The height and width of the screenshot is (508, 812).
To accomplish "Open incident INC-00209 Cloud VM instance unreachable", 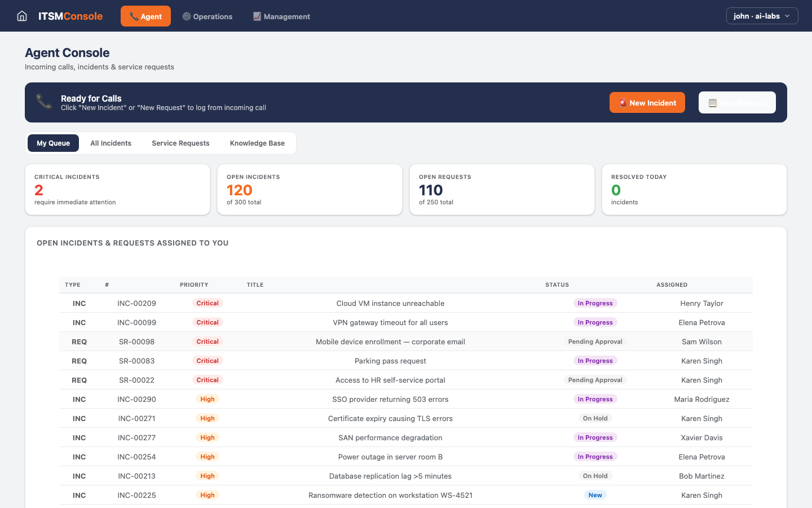I will (390, 303).
